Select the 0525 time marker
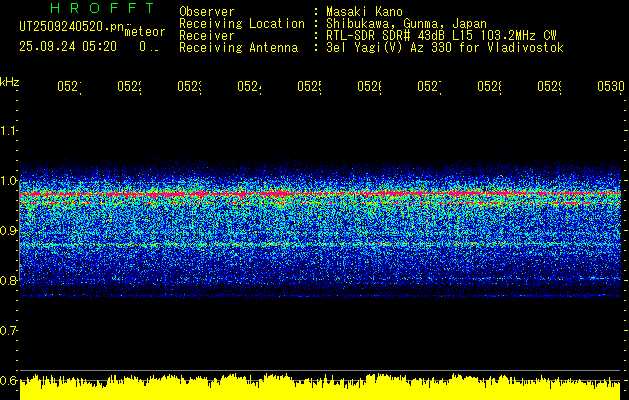 (x=309, y=86)
